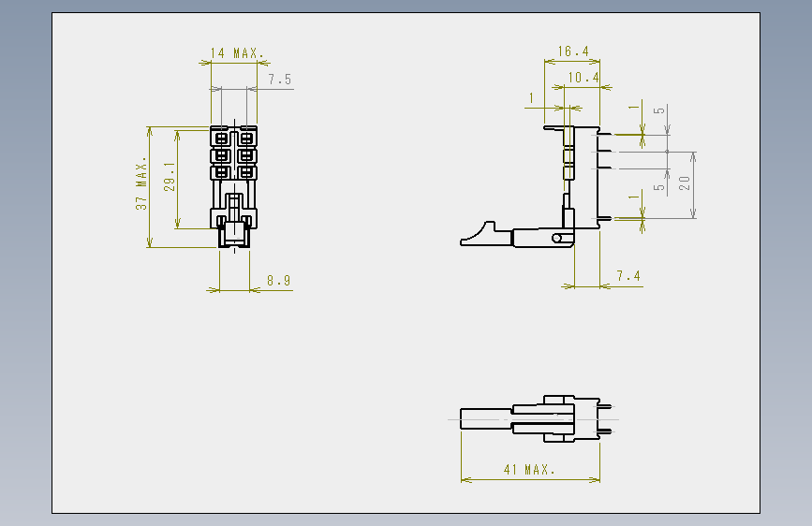Select the 14 MAX. width dimension

click(x=237, y=53)
